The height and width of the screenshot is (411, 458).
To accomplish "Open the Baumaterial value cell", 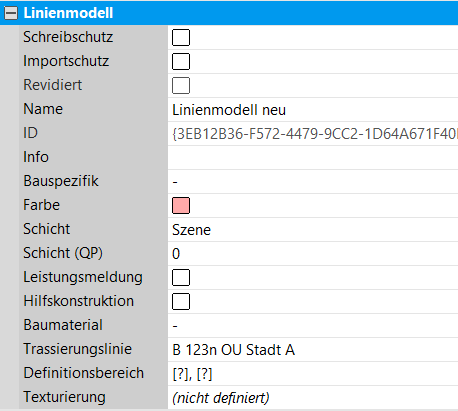I will point(313,326).
